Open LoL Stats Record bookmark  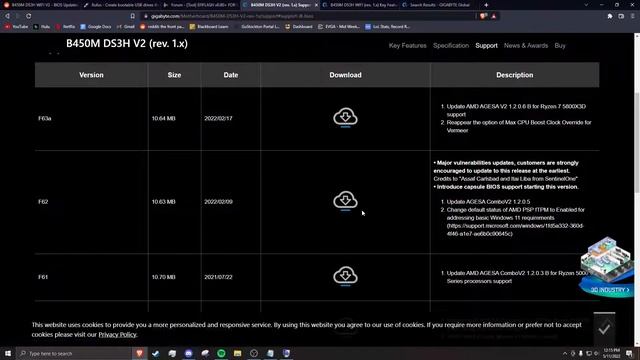click(387, 27)
